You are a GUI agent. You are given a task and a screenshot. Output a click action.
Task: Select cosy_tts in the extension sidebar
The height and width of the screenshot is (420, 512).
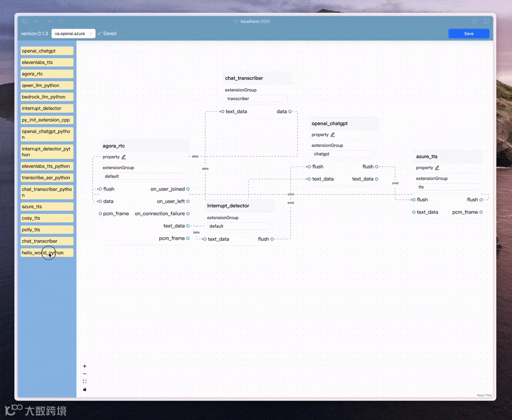tap(47, 218)
